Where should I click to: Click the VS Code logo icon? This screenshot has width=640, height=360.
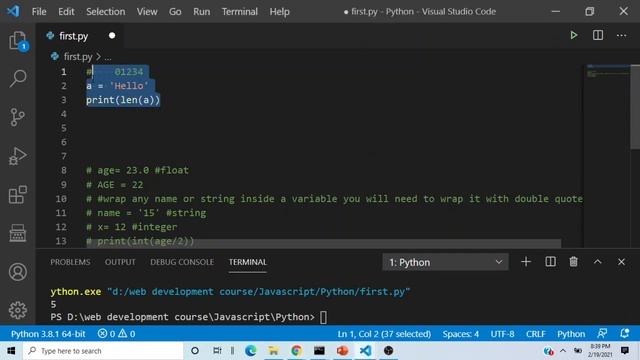13,11
